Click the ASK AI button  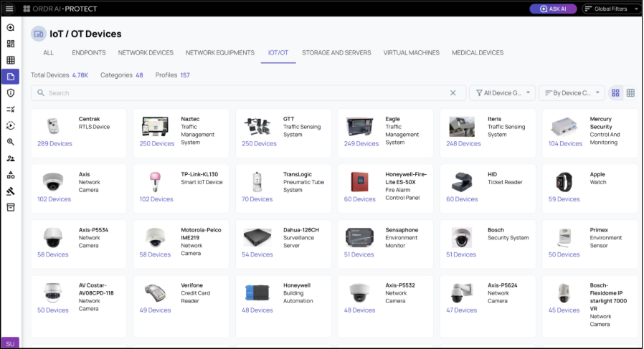pos(553,9)
